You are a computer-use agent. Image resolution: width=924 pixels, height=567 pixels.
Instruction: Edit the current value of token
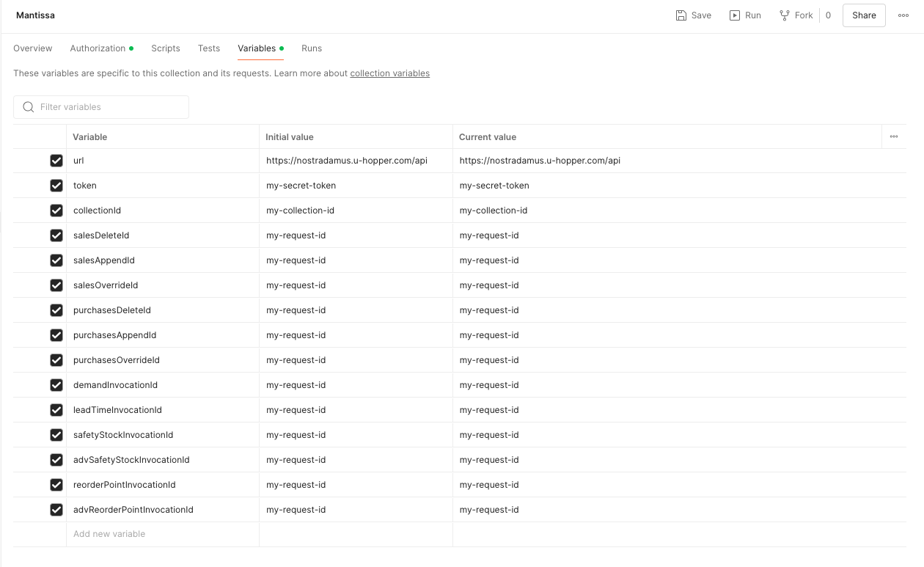point(660,186)
